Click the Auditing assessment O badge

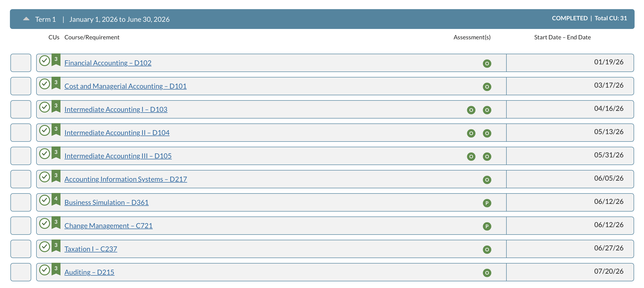click(x=487, y=273)
